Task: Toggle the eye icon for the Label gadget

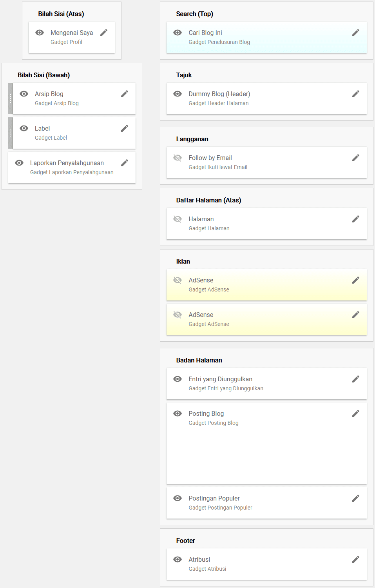Action: (x=24, y=128)
